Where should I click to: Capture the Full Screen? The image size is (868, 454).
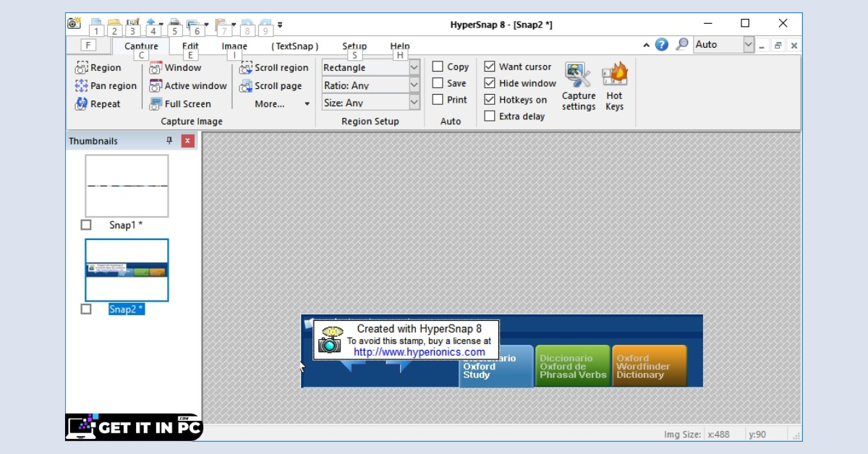point(180,103)
